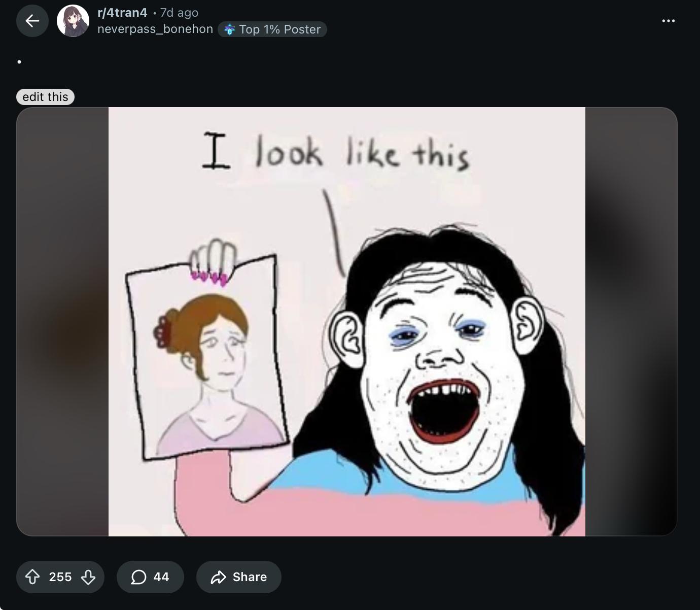Go back using the left arrow button
This screenshot has height=610, width=700.
click(32, 21)
